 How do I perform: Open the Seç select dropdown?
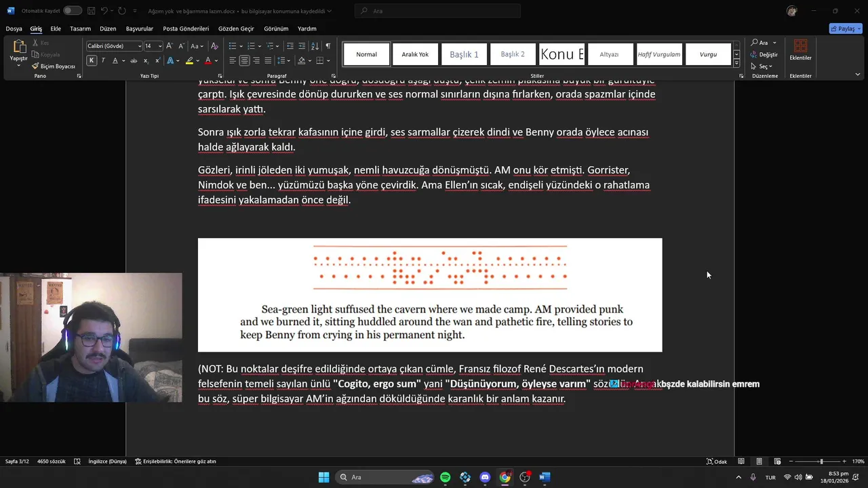click(762, 66)
